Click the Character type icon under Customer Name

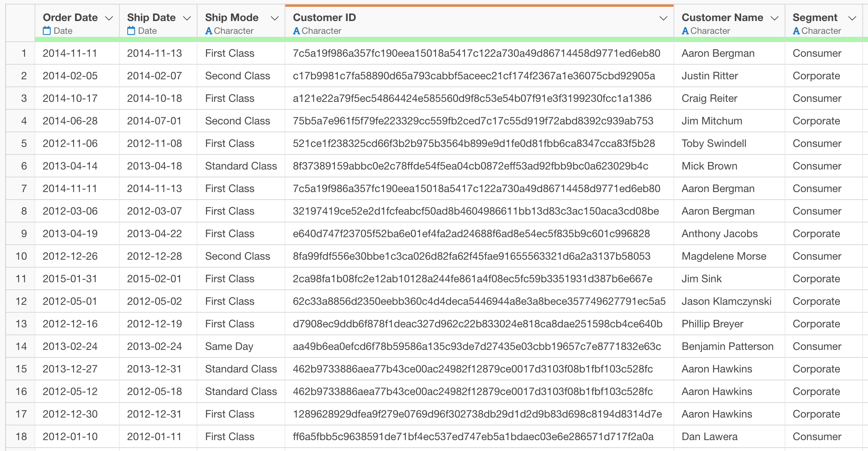[x=685, y=31]
